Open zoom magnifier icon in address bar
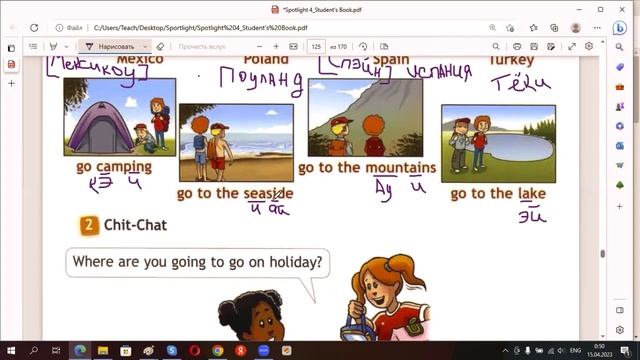This screenshot has width=640, height=360. (x=493, y=28)
